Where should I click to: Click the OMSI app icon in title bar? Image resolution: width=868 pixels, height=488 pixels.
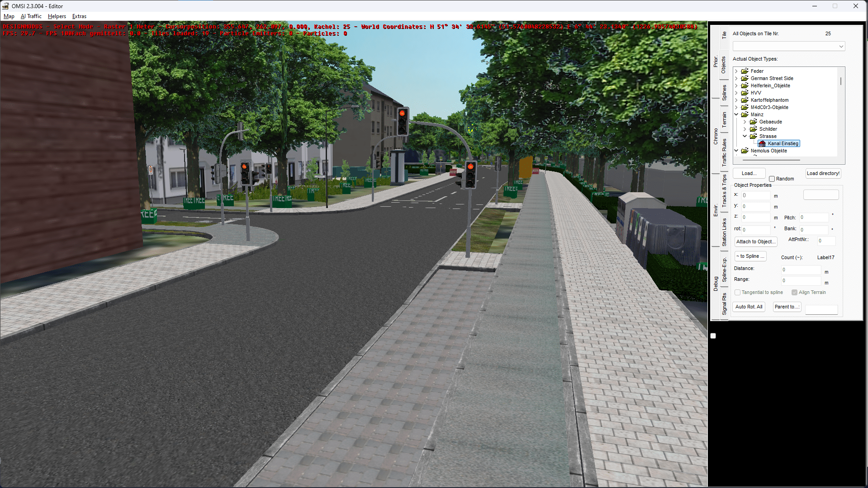coord(5,6)
